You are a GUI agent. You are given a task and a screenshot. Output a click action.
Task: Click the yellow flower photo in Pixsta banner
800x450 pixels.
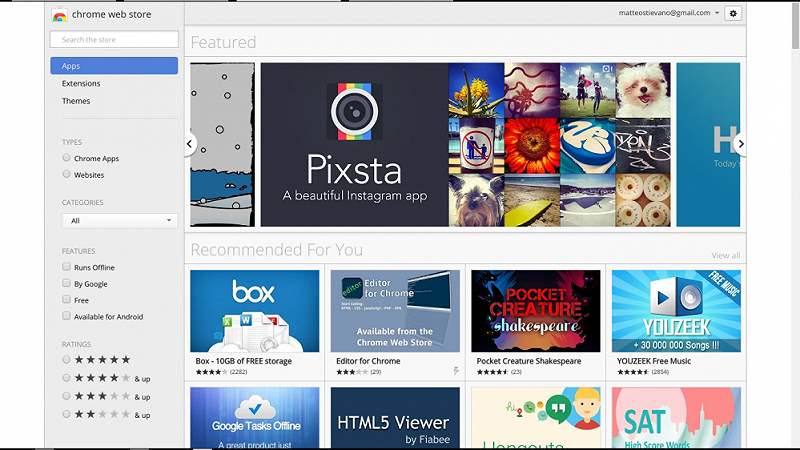point(477,90)
